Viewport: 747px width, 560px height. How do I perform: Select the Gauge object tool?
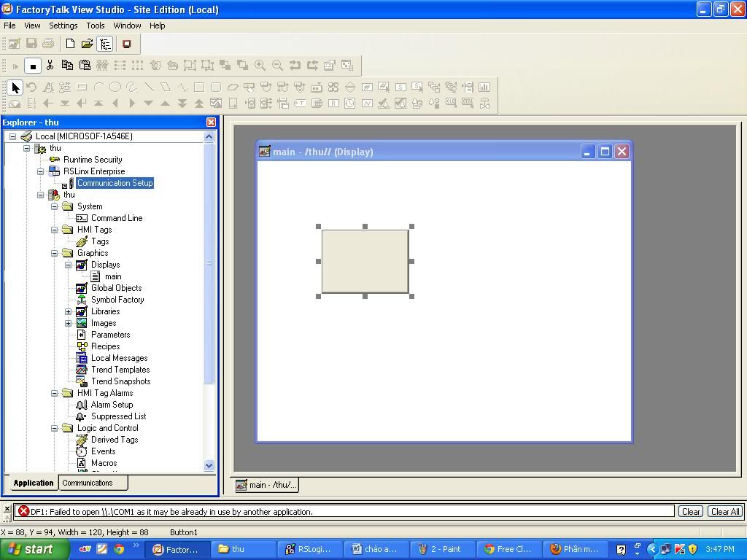15,104
